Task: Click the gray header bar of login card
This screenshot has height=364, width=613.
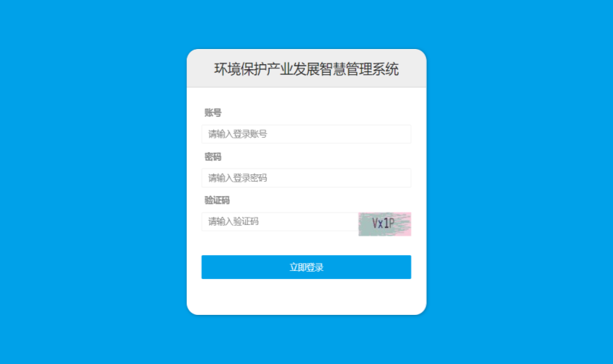Action: (306, 68)
